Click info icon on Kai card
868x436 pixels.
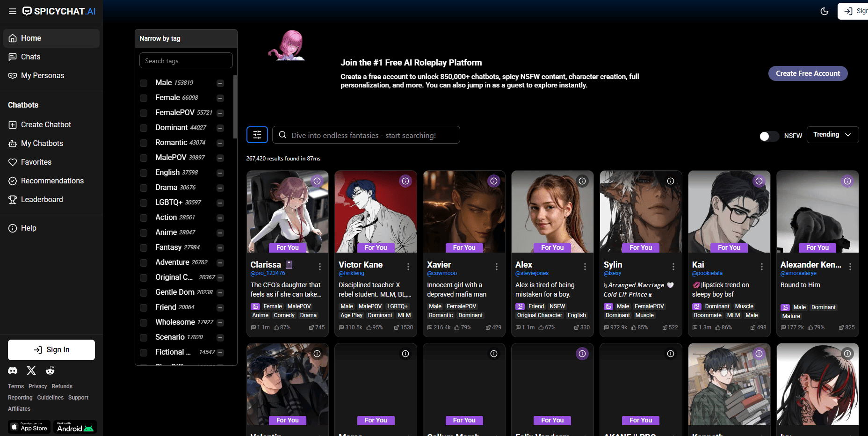click(759, 181)
